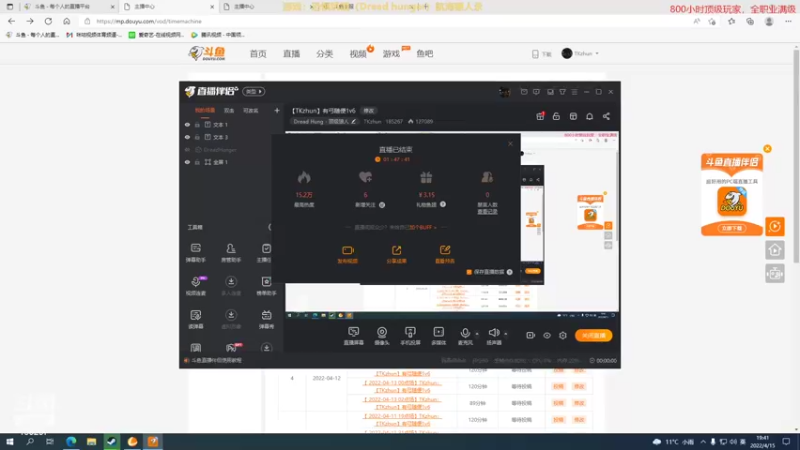The image size is (800, 450).
Task: Toggle lock on layer 文本 3
Action: [197, 137]
